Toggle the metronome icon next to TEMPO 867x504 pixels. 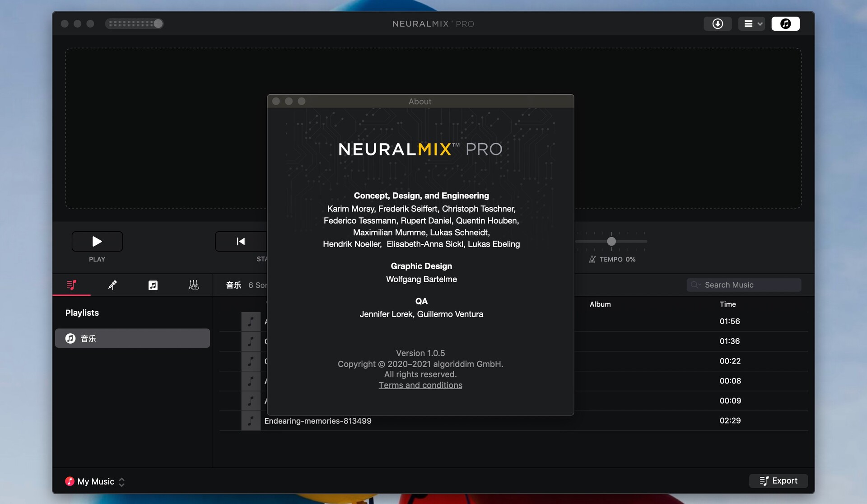[592, 259]
